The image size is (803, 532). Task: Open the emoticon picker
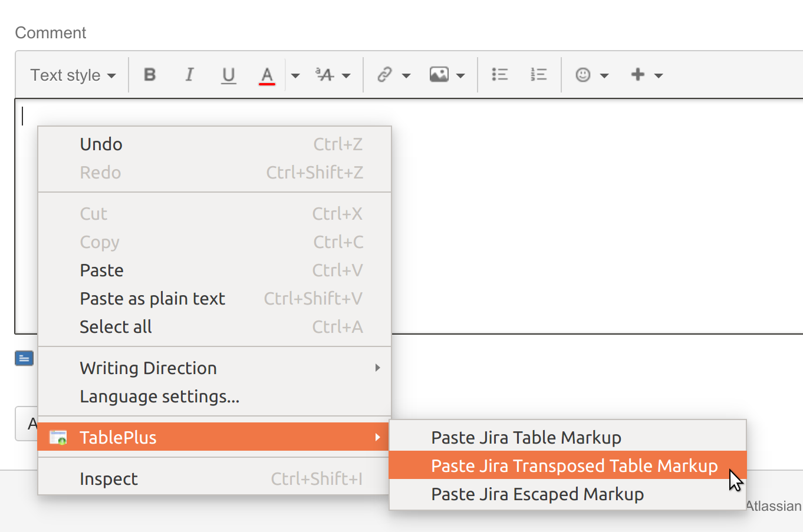[x=583, y=75]
